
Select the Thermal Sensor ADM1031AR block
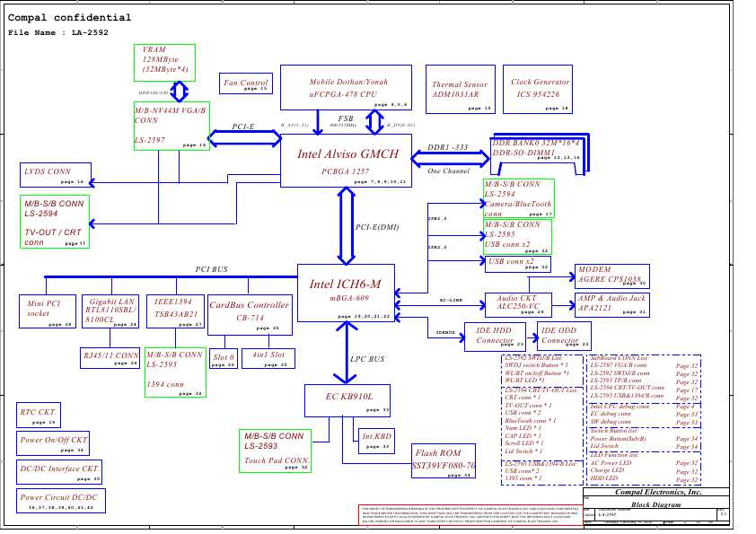[461, 89]
